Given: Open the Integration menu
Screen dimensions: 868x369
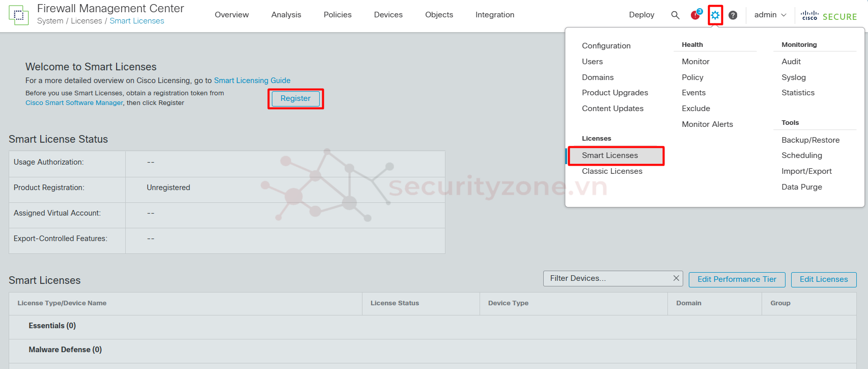Looking at the screenshot, I should [495, 15].
